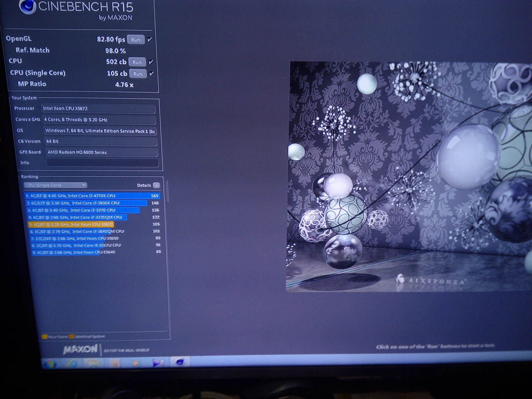Click the GFX Board field showing Radeon HD 6800

tap(102, 152)
